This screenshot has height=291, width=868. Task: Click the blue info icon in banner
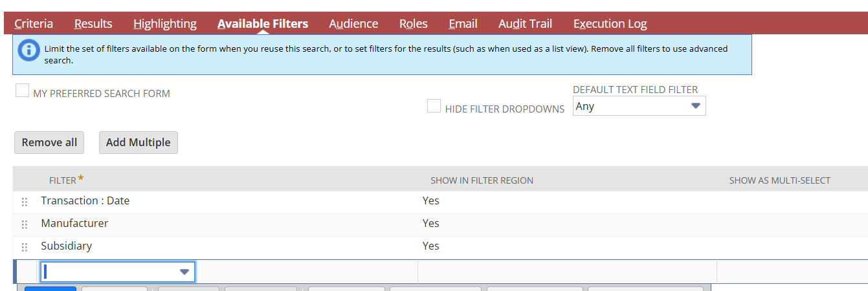(x=29, y=50)
